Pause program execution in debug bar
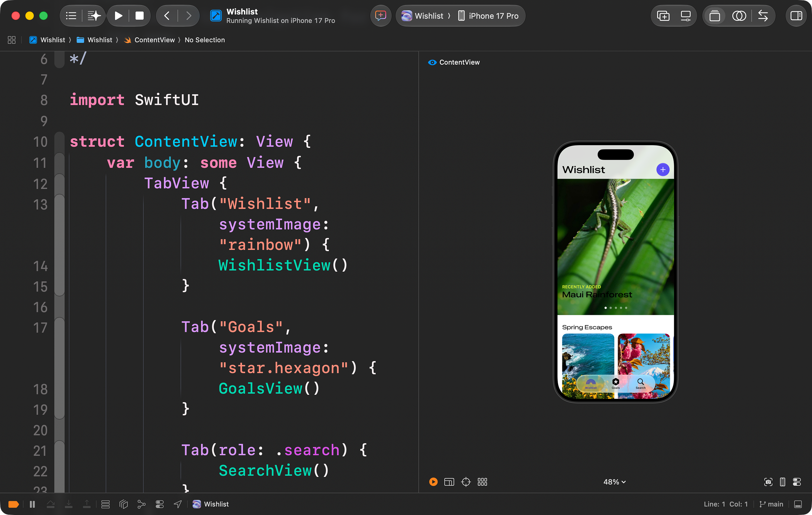This screenshot has width=812, height=515. 32,504
